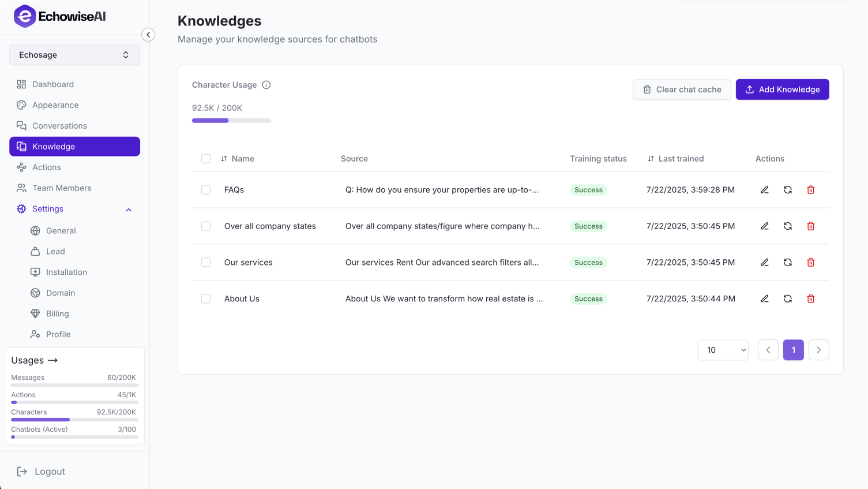Open Character Usage info tooltip icon
This screenshot has height=489, width=868.
[x=266, y=84]
